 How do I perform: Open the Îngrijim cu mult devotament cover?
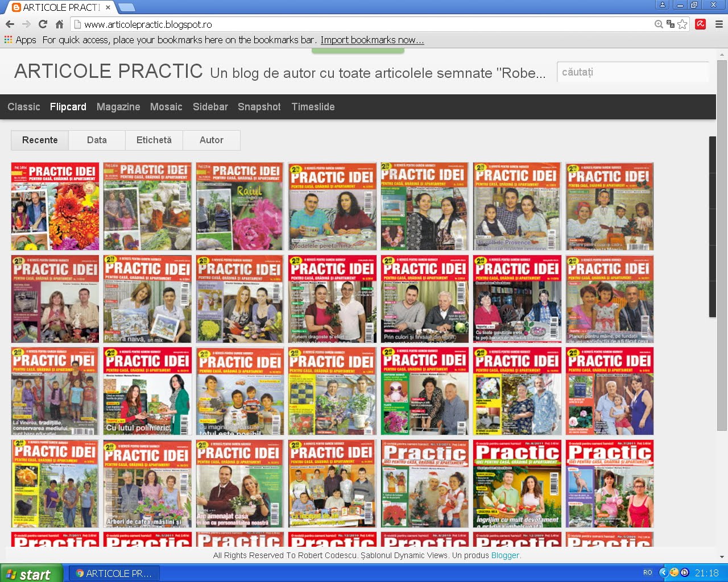[x=517, y=484]
